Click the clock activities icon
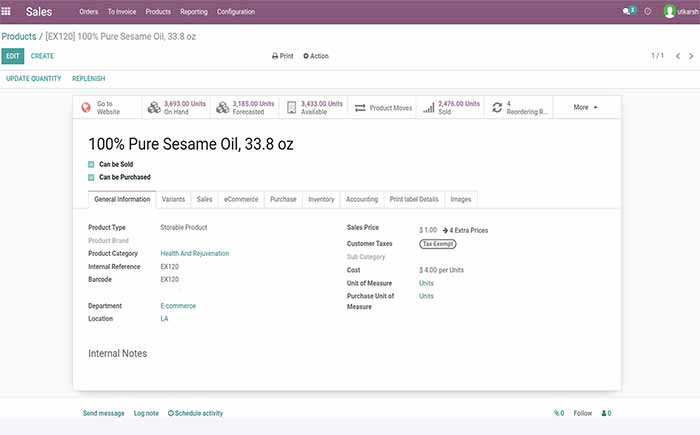Screen dimensions: 700x435 [648, 12]
